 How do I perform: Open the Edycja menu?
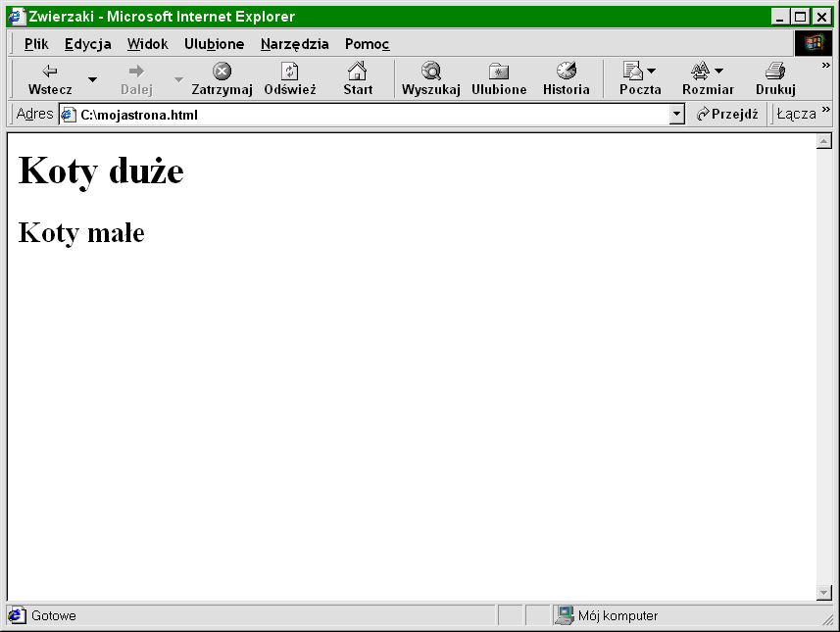point(88,44)
